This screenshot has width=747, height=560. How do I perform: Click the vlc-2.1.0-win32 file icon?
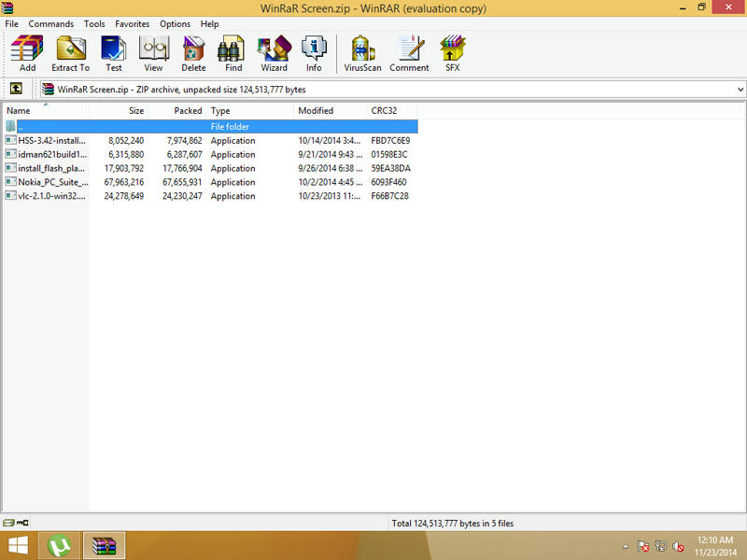[x=10, y=196]
